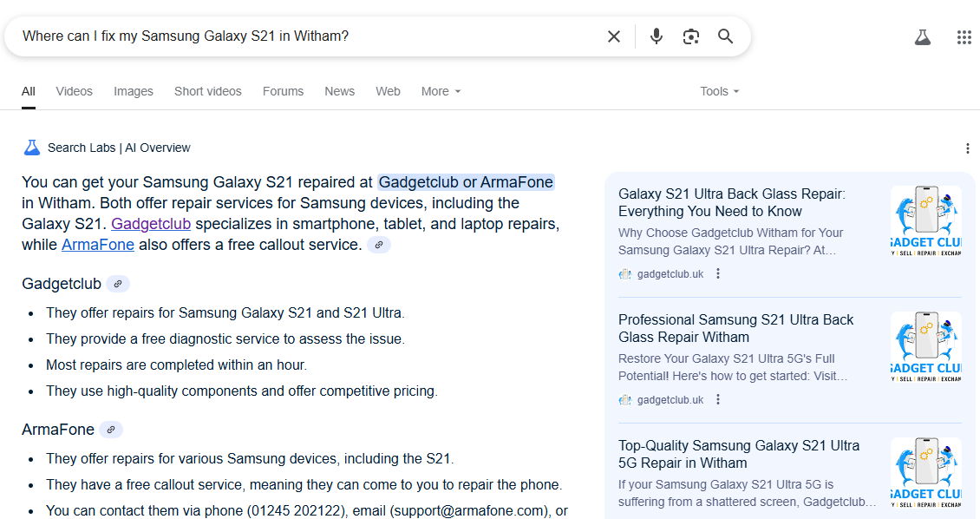980x519 pixels.
Task: Open Top-Quality Samsung Galaxy S21 Ultra 5G Repair article
Action: pyautogui.click(x=739, y=454)
